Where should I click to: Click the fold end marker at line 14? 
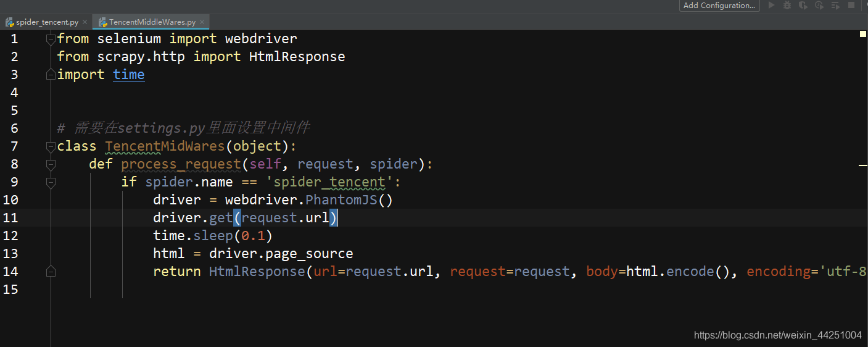(x=51, y=272)
